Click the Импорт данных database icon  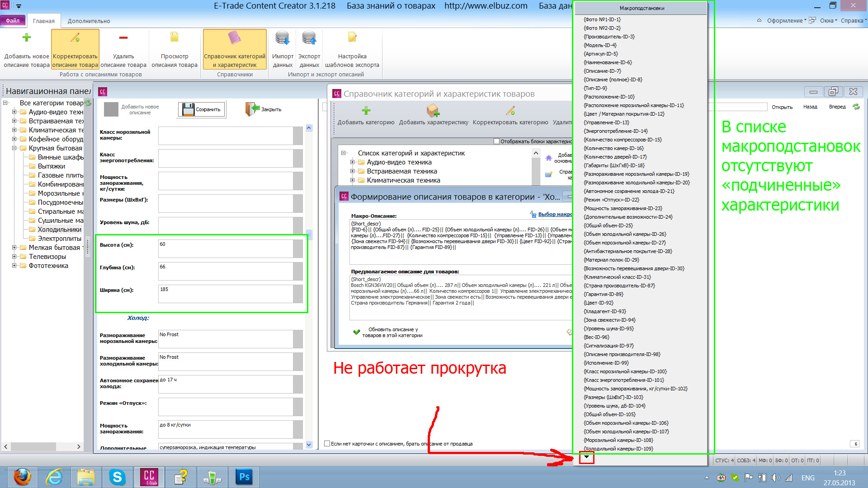point(283,38)
